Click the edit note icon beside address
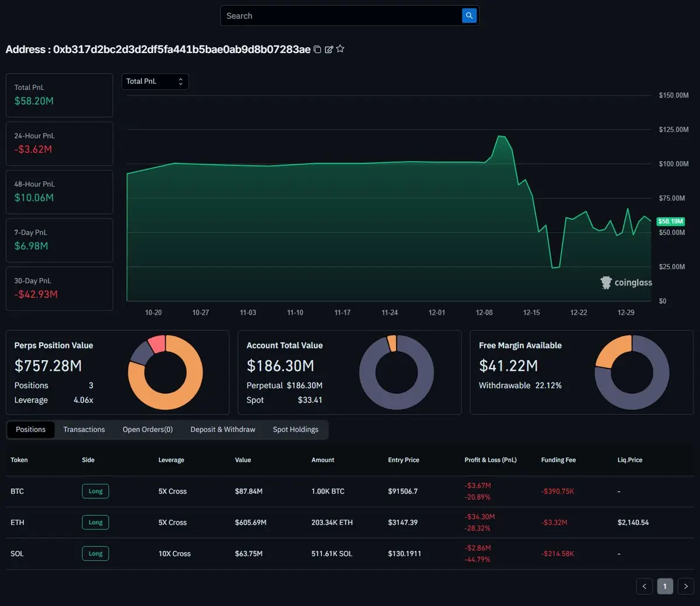The image size is (700, 606). pos(329,50)
